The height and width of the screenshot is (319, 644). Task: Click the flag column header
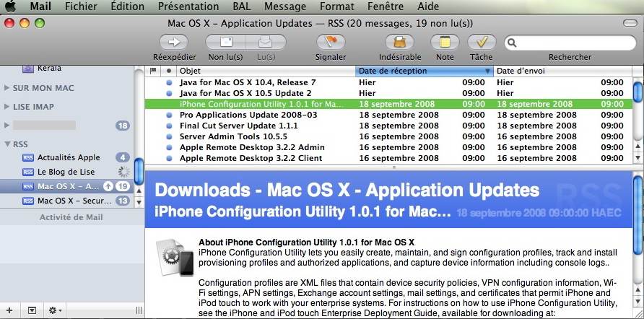click(x=153, y=71)
